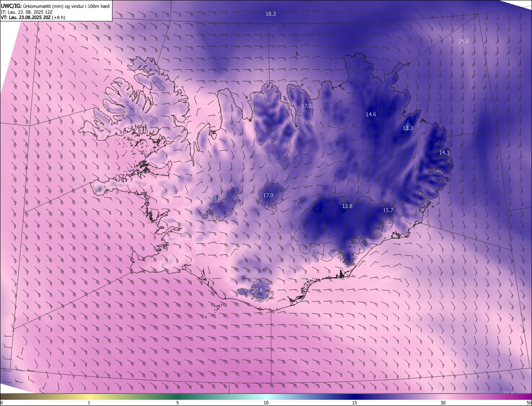The image size is (532, 406).
Task: Click tick label 1 on the color scale
Action: click(89, 403)
